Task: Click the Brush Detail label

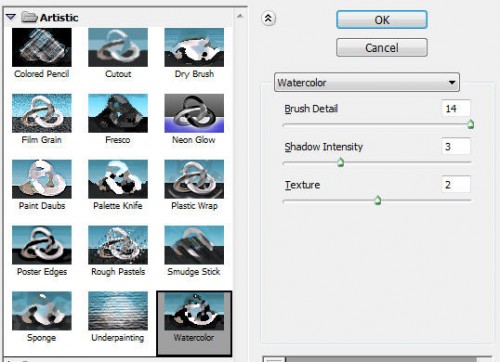Action: click(311, 109)
